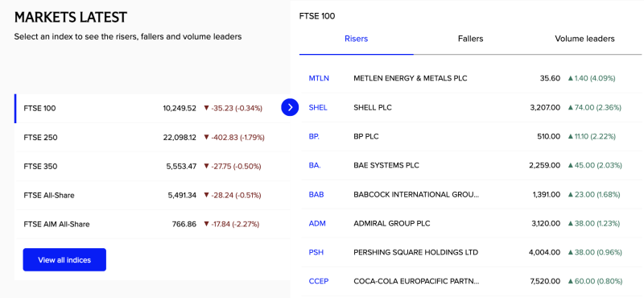Select the FTSE All-Share index row
Image resolution: width=644 pixels, height=298 pixels.
click(x=152, y=195)
